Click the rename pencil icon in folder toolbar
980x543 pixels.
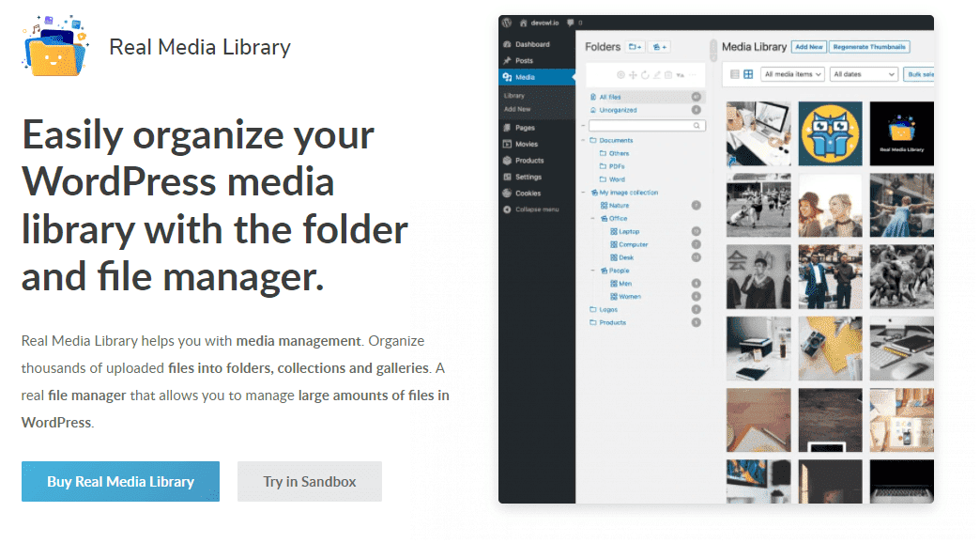coord(656,75)
